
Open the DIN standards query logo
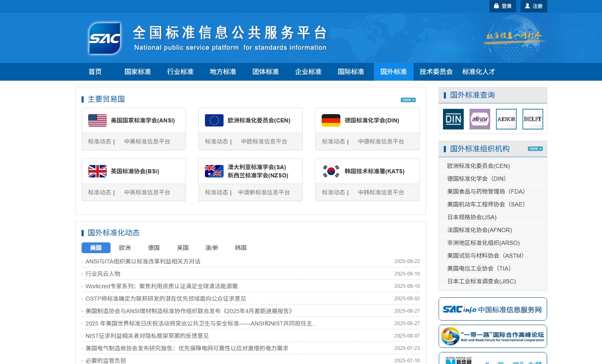coord(453,119)
